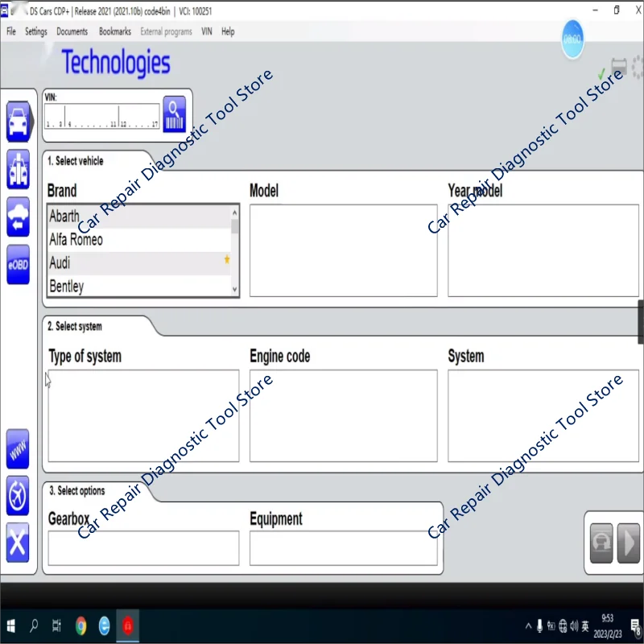Select the 3. Select options tab
The width and height of the screenshot is (644, 644).
point(76,491)
